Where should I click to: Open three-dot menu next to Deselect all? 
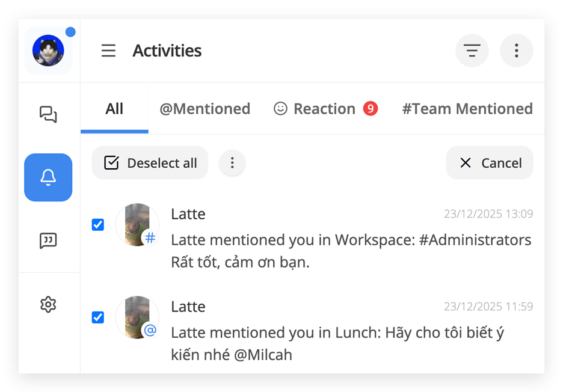click(x=232, y=163)
